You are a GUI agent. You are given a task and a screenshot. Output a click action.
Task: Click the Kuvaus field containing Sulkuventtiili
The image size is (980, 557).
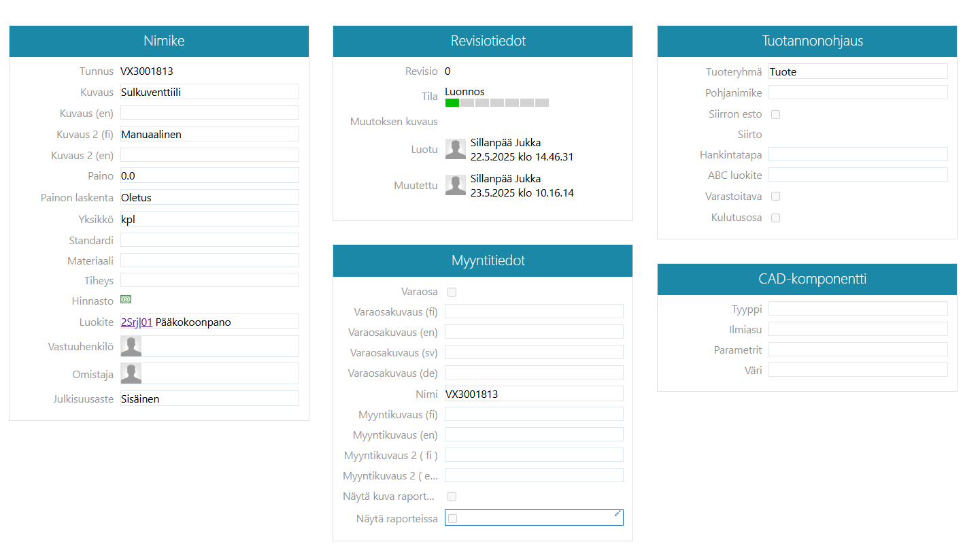(209, 92)
